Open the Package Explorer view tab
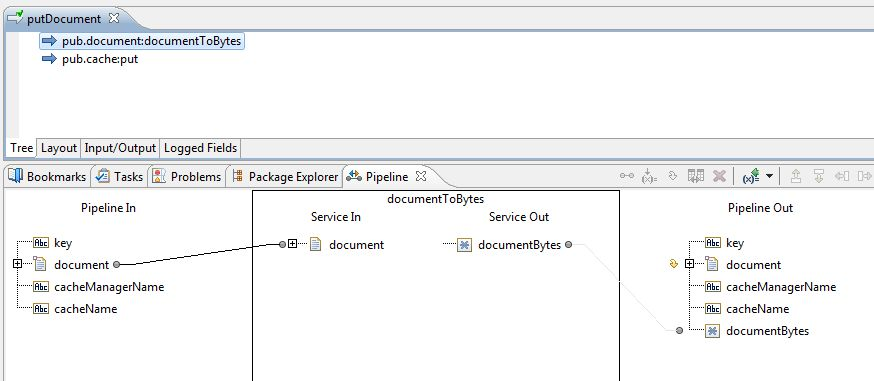 click(285, 177)
